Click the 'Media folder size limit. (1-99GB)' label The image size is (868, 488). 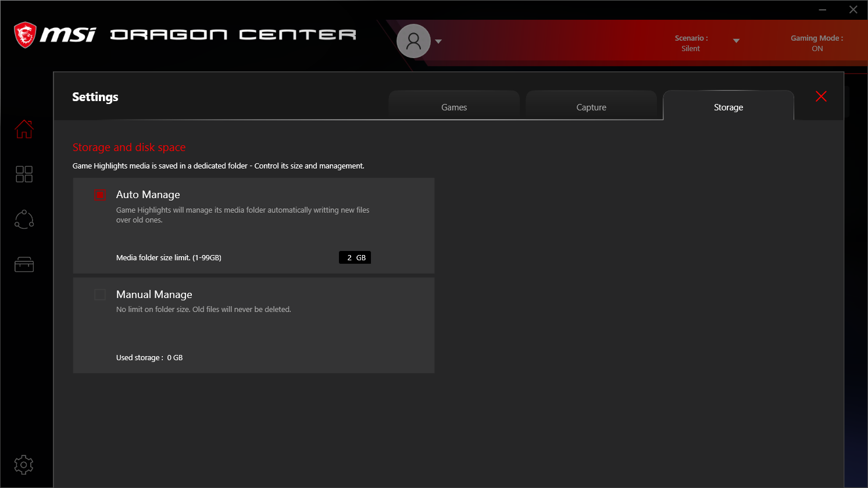(169, 258)
